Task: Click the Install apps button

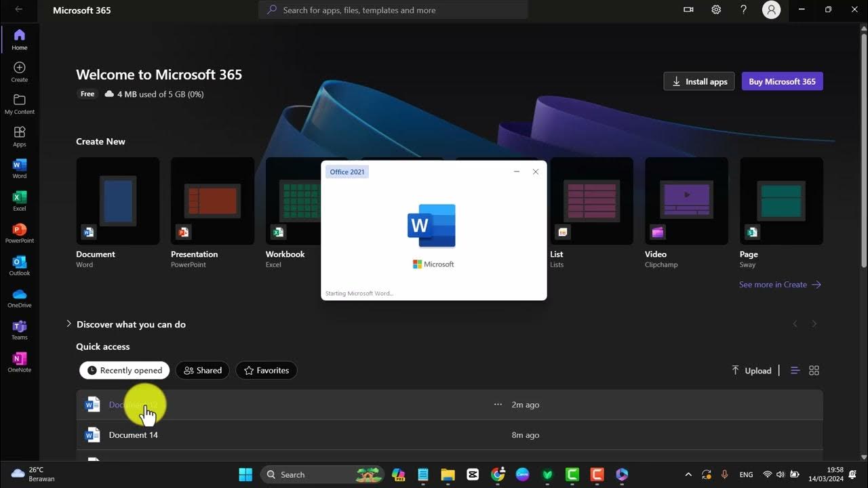Action: [699, 81]
